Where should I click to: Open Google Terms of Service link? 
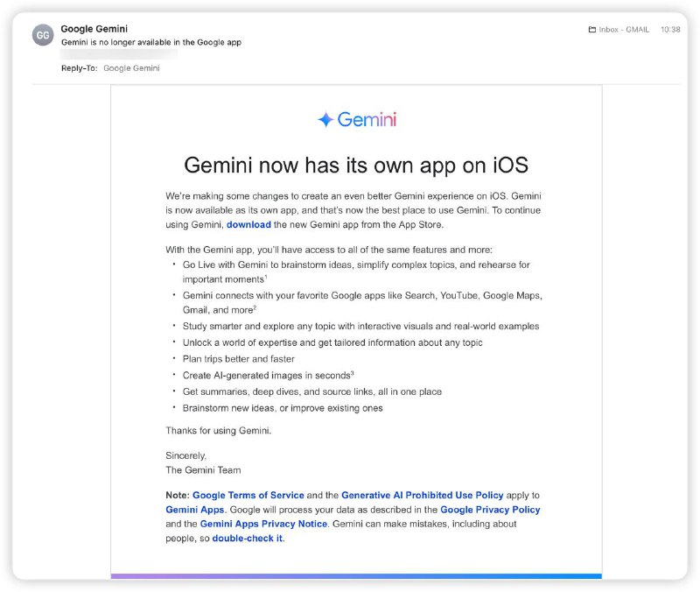tap(248, 495)
